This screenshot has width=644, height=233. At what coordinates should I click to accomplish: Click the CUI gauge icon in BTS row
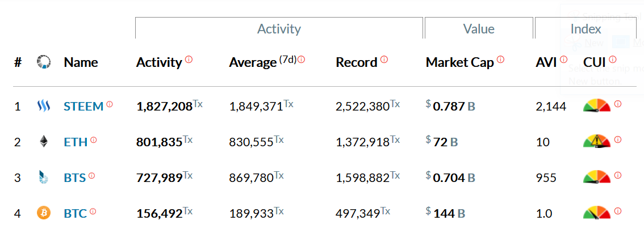pos(597,177)
